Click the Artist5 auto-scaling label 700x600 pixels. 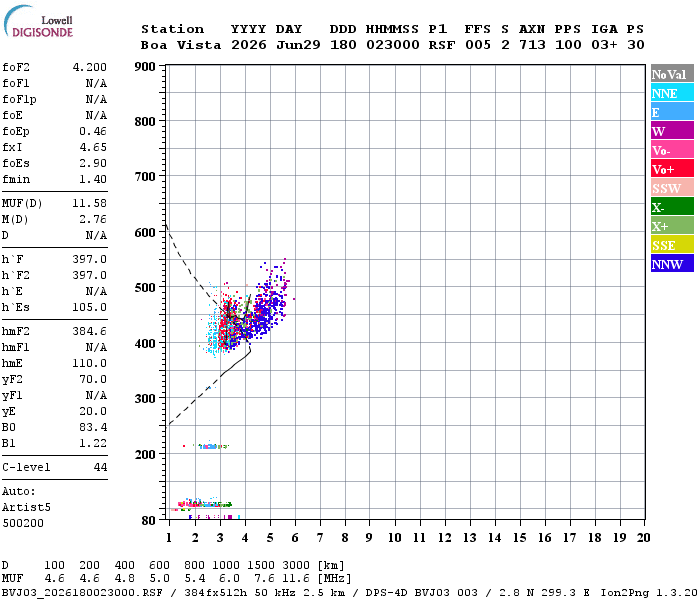pyautogui.click(x=26, y=508)
